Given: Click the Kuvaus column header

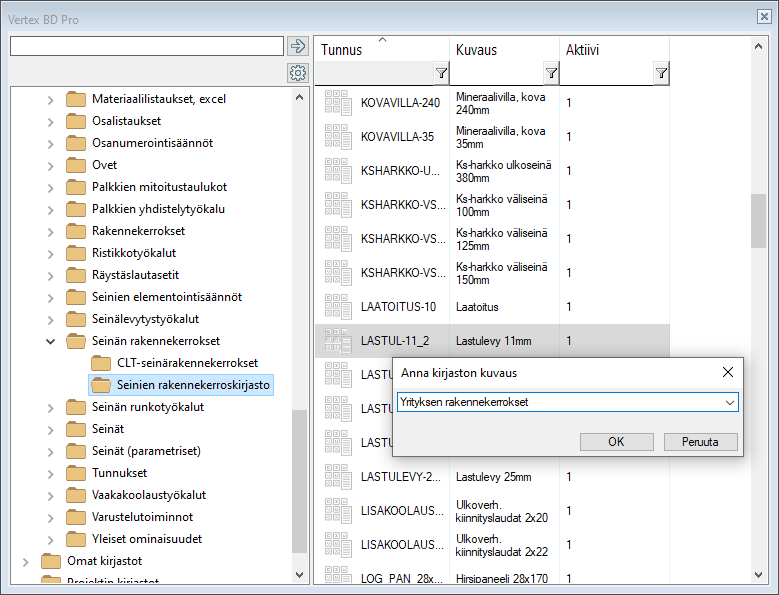Looking at the screenshot, I should [477, 50].
